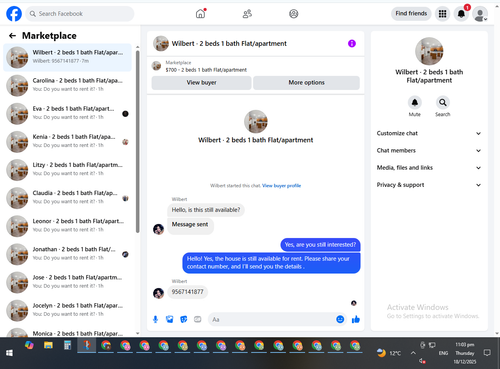Screen dimensions: 500x369
Task: Open the Jocelyn conversation
Action: point(67,310)
